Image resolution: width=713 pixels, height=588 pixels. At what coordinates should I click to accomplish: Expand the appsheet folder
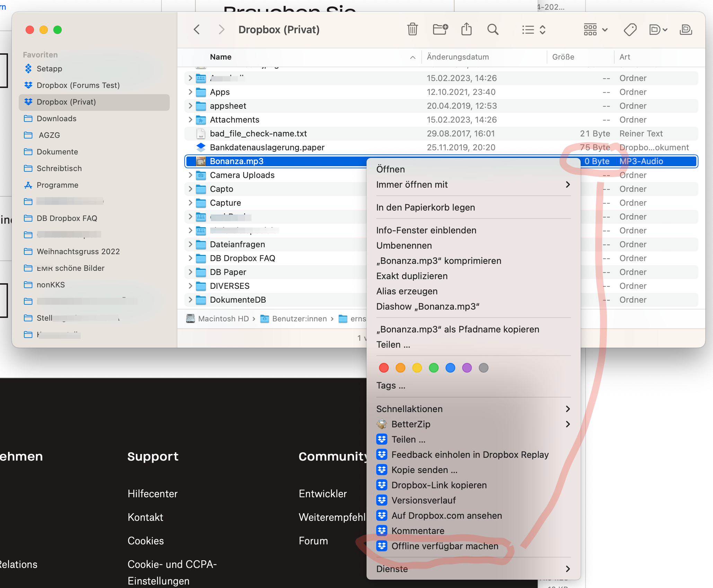coord(190,106)
